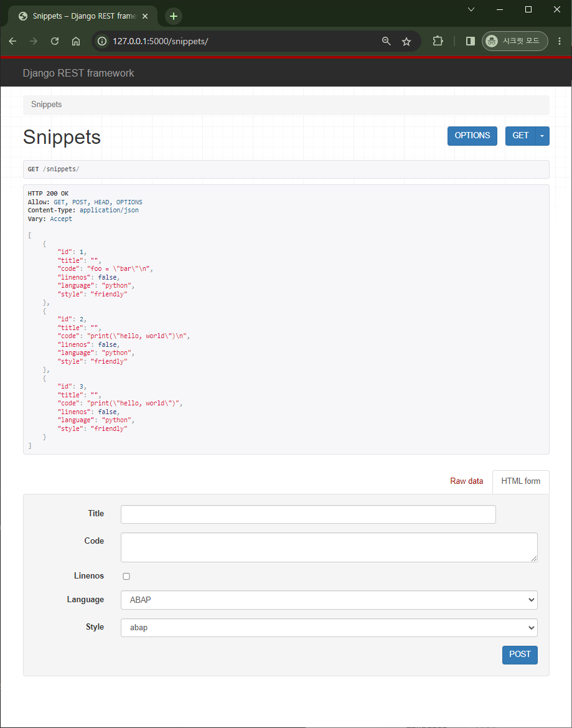
Task: View site information icon in address bar
Action: point(102,41)
